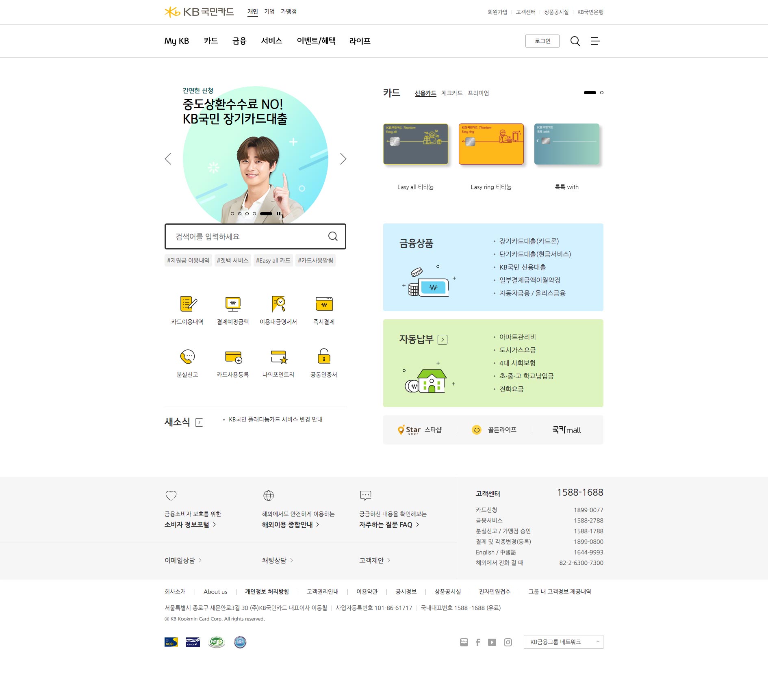Open the 결제예정금액 icon
The image size is (768, 700).
tap(233, 304)
